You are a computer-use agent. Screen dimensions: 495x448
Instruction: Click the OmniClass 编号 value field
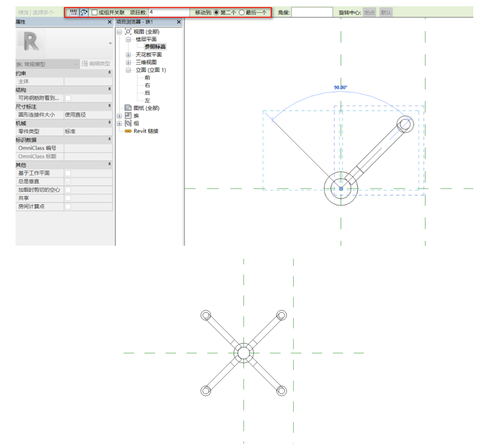click(88, 148)
